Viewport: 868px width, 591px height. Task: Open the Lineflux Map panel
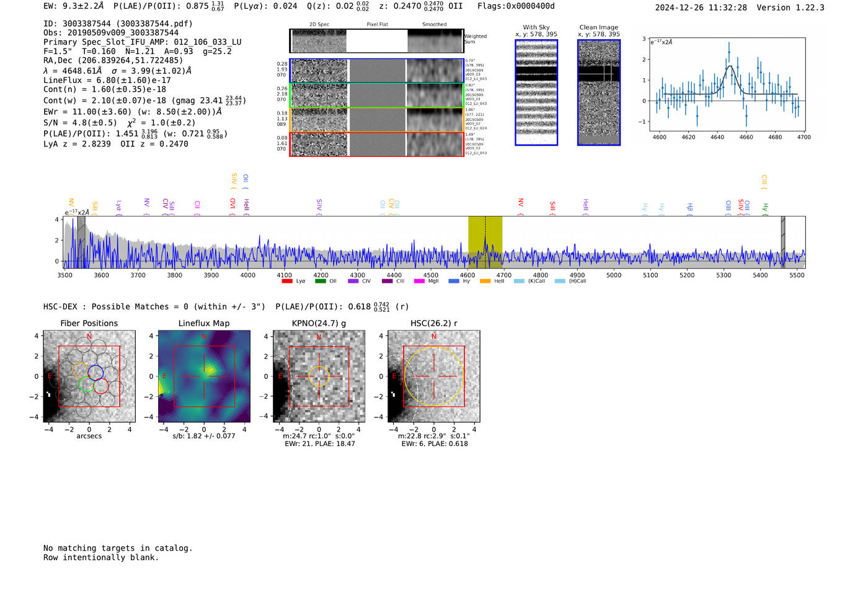(204, 376)
